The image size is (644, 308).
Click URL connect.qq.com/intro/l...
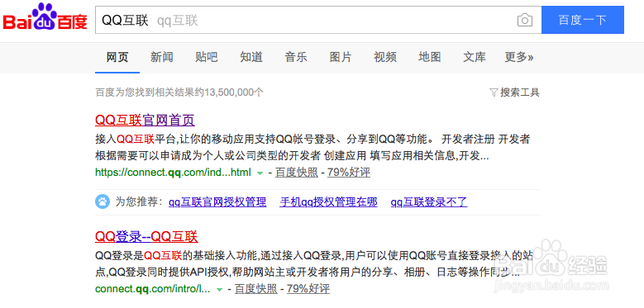(153, 289)
